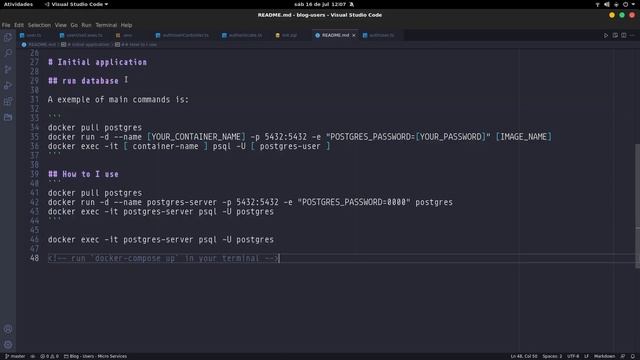Screen dimensions: 640x360
Task: Click the errors and warnings counter
Action: point(49,356)
